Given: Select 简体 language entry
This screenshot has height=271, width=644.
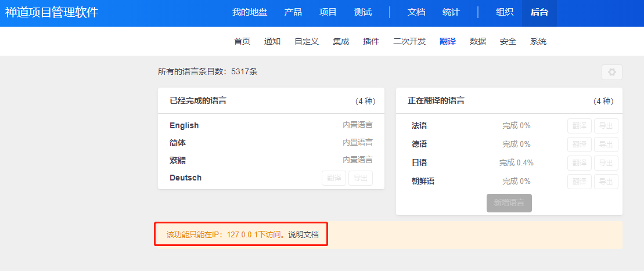Looking at the screenshot, I should (178, 143).
